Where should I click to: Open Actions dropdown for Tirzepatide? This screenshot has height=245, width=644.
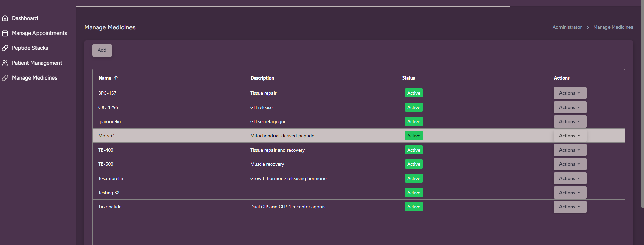coord(570,207)
